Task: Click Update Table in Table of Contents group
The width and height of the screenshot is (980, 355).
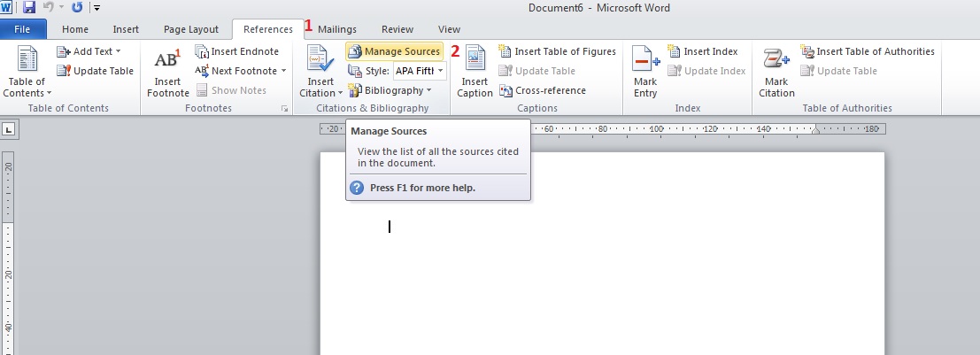Action: coord(95,71)
